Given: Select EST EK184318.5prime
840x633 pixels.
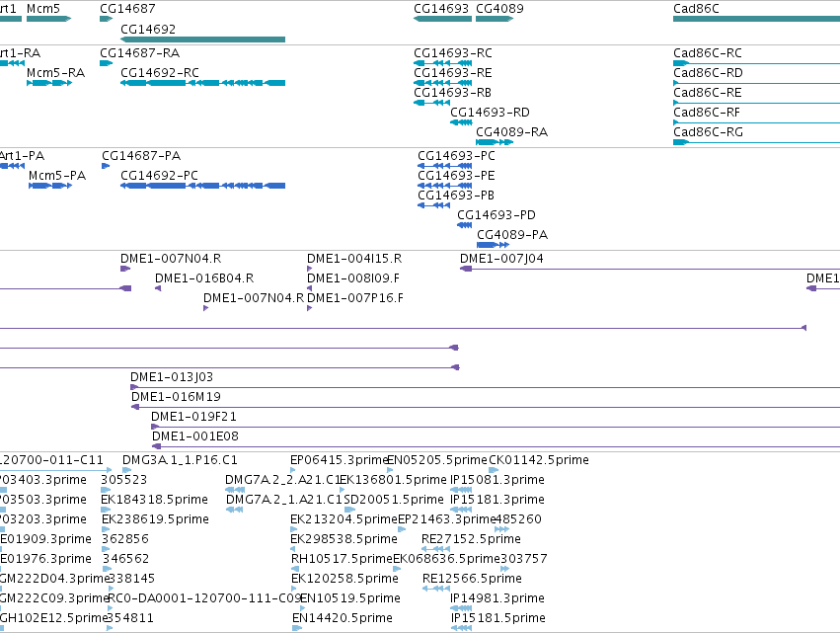Looking at the screenshot, I should [x=105, y=510].
